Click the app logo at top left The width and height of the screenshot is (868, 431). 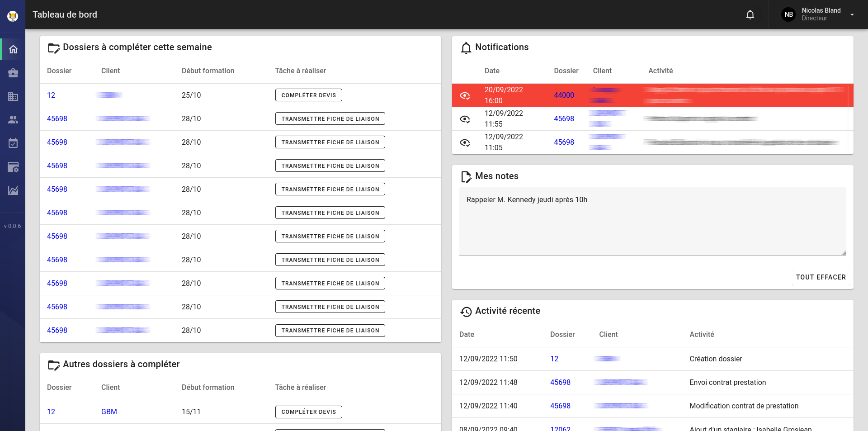point(13,16)
